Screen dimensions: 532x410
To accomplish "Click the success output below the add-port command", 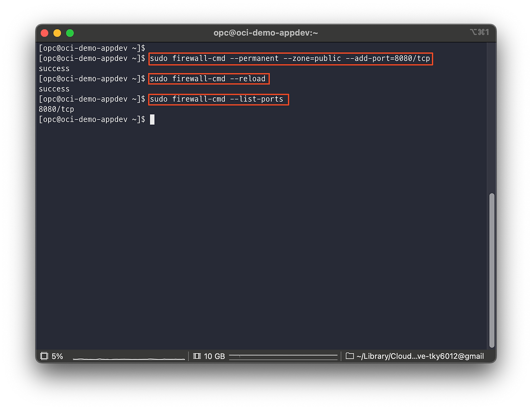I will [54, 69].
